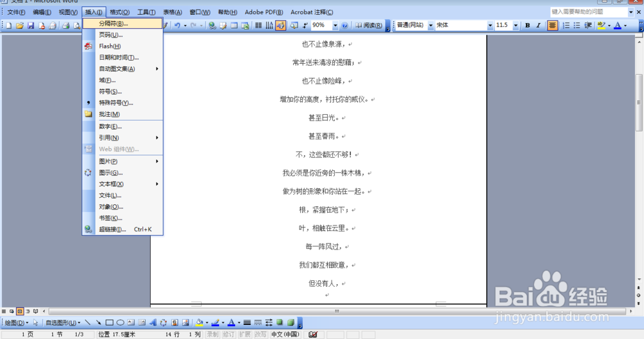
Task: Open the 工具 menu in menu bar
Action: (x=146, y=12)
